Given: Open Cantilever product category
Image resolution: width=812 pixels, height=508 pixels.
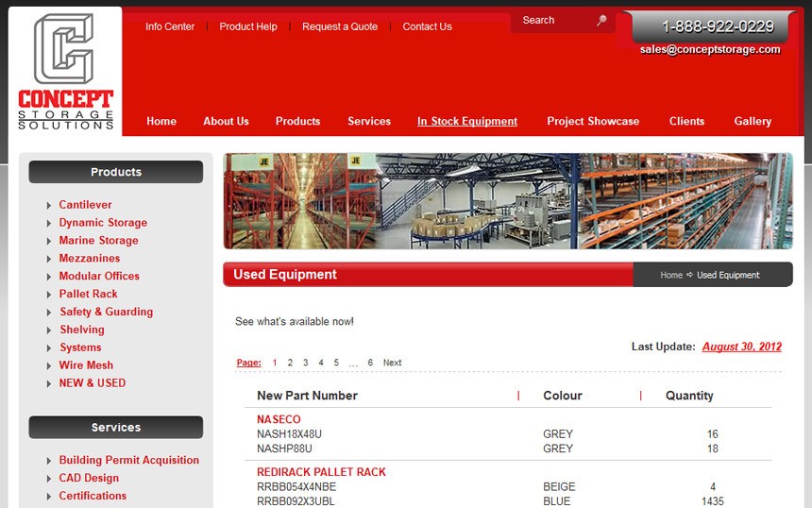Looking at the screenshot, I should pyautogui.click(x=85, y=205).
